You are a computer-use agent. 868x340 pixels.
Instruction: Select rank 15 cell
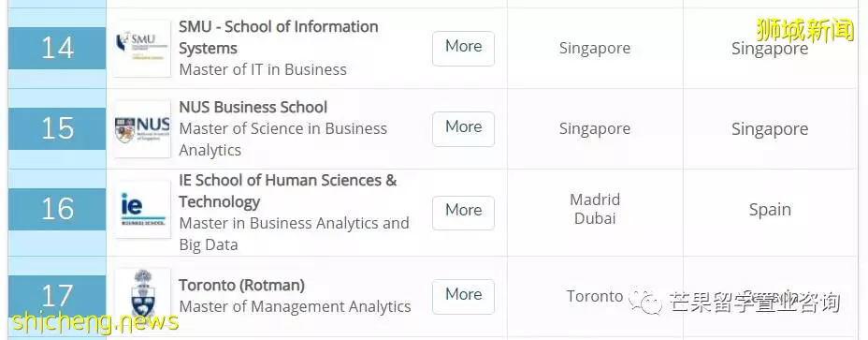(x=57, y=128)
